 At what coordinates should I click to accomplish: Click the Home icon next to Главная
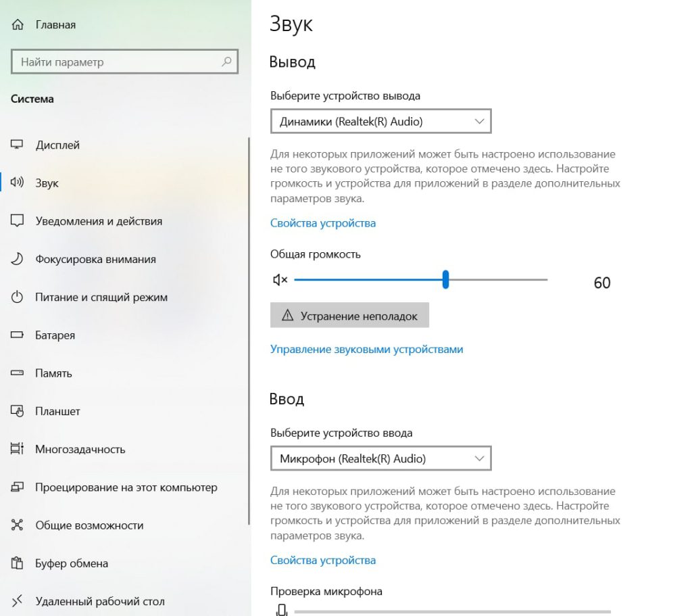click(x=18, y=25)
